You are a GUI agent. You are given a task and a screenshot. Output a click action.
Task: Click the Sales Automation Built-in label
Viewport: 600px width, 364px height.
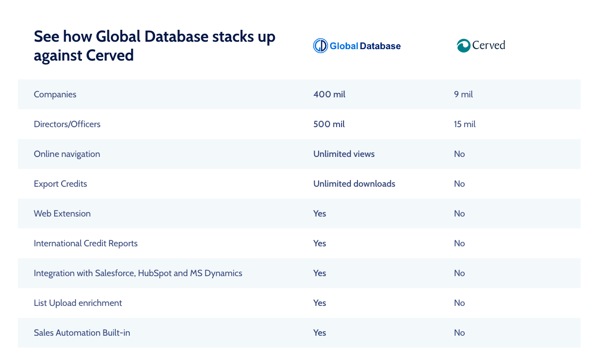pos(82,333)
